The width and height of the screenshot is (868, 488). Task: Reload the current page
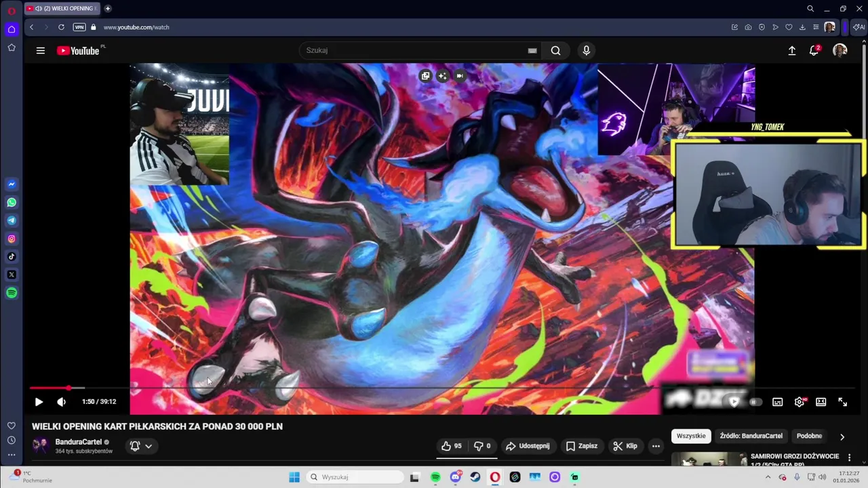(61, 27)
